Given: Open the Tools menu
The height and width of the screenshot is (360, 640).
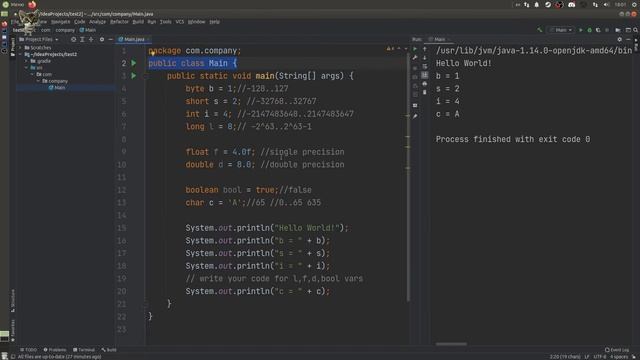Looking at the screenshot, I should [x=165, y=22].
